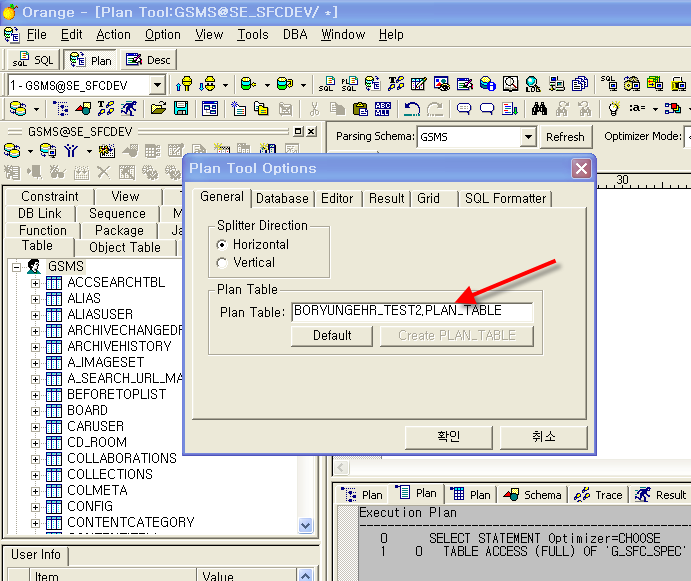The image size is (691, 581).
Task: Expand the CONFIG table node
Action: (x=35, y=507)
